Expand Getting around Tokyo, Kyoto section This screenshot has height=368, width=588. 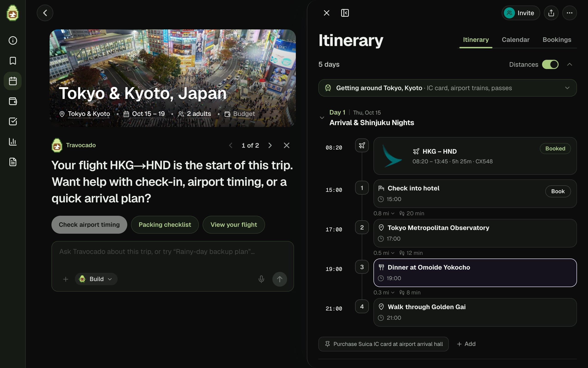click(x=447, y=88)
